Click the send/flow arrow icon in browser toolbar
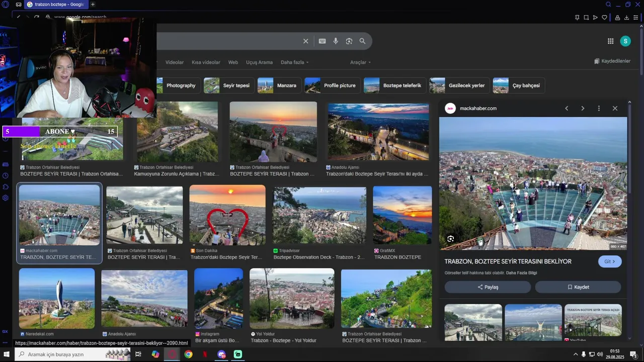This screenshot has width=644, height=362. click(x=595, y=17)
